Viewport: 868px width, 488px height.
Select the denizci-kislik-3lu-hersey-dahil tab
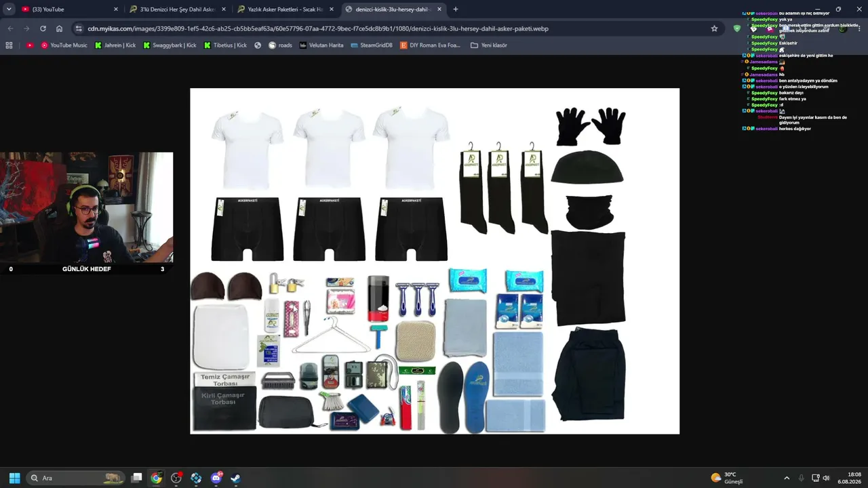[x=393, y=9]
